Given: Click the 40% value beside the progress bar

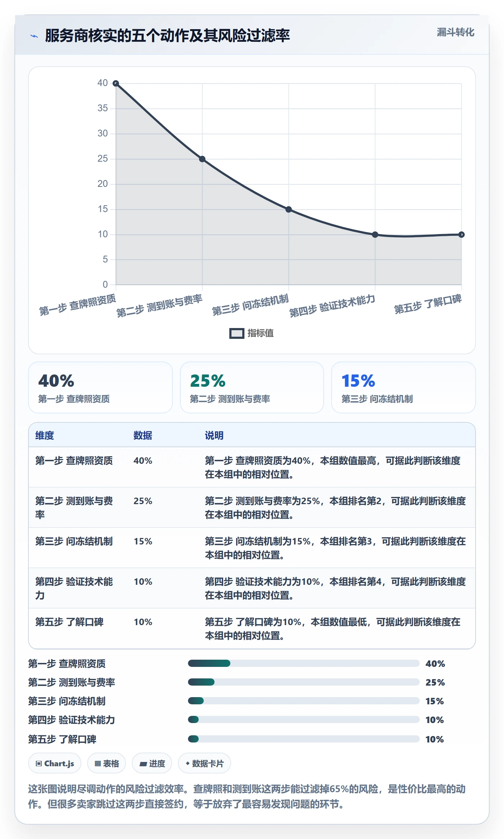Looking at the screenshot, I should pyautogui.click(x=435, y=664).
